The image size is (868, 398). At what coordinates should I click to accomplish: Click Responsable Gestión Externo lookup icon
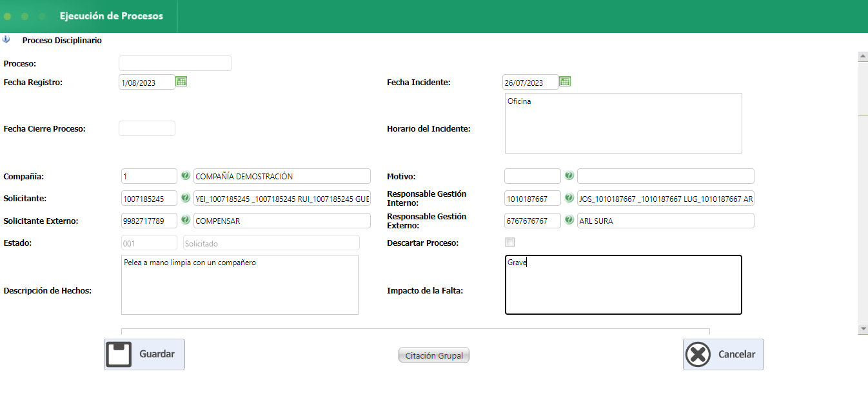pyautogui.click(x=569, y=220)
